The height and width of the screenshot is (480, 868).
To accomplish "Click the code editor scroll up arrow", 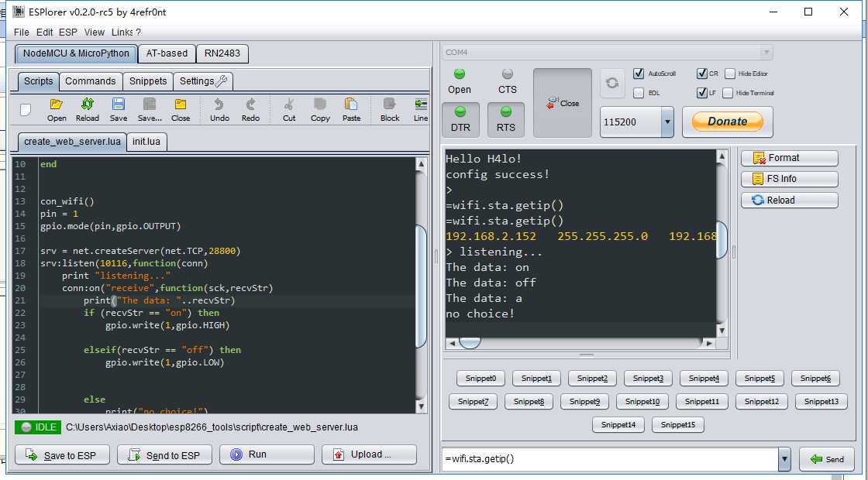I will click(421, 164).
